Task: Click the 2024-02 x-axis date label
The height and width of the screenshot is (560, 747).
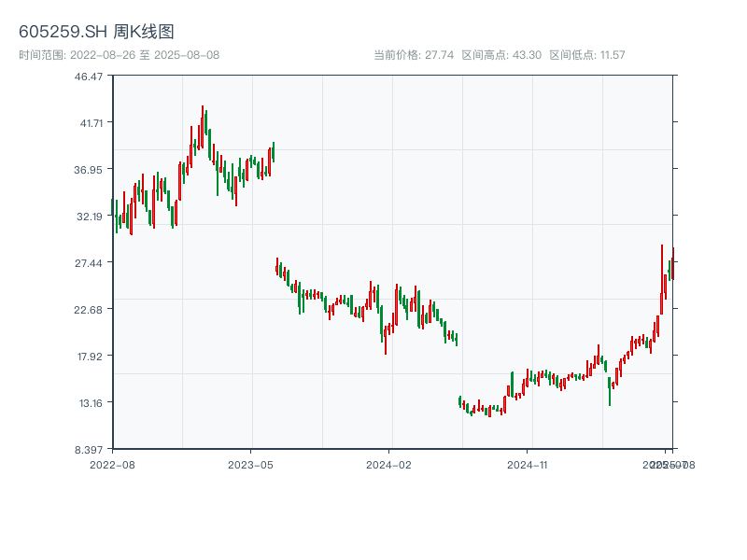Action: click(x=389, y=464)
